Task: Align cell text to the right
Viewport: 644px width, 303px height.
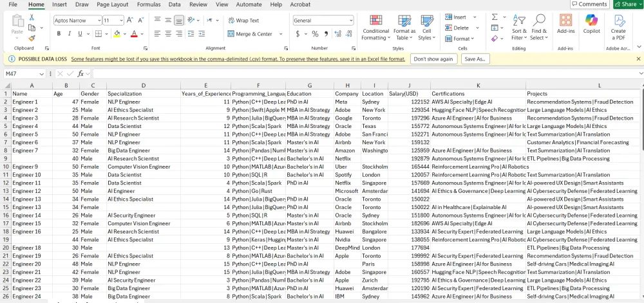Action: [179, 33]
